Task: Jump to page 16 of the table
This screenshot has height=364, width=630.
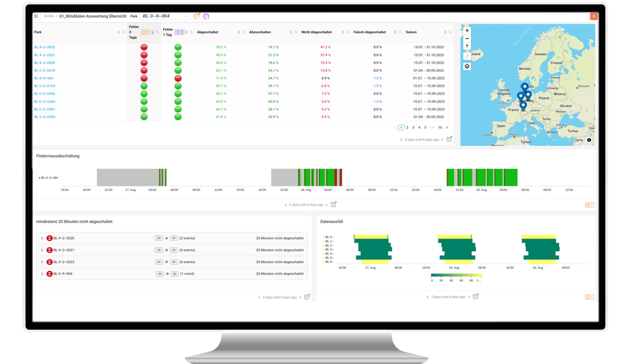Action: [x=440, y=127]
